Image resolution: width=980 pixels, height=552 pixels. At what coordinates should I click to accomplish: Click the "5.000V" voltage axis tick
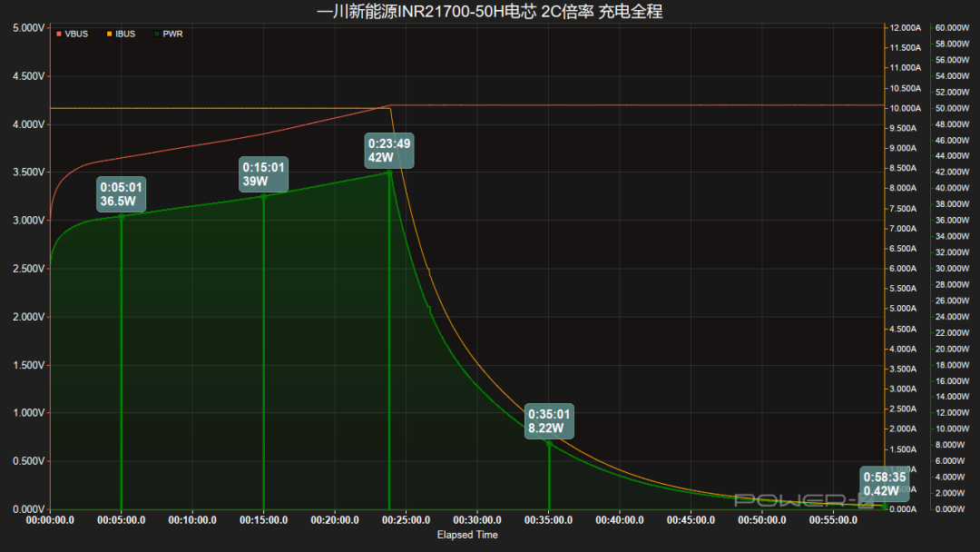[29, 28]
